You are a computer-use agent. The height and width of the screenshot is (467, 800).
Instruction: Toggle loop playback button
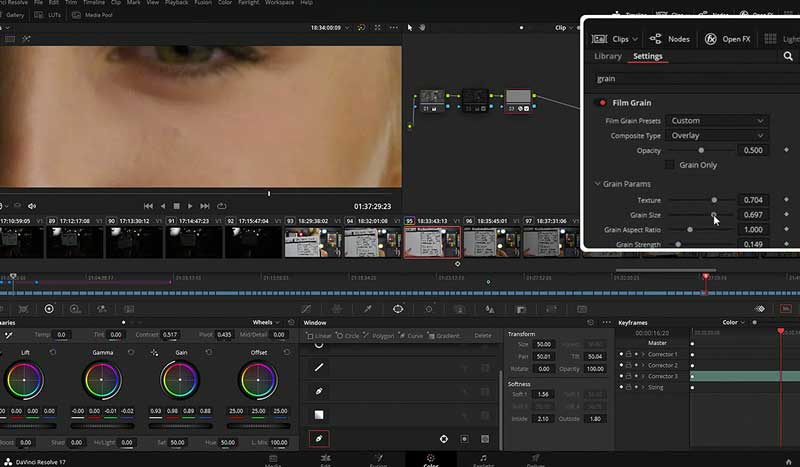coord(221,206)
